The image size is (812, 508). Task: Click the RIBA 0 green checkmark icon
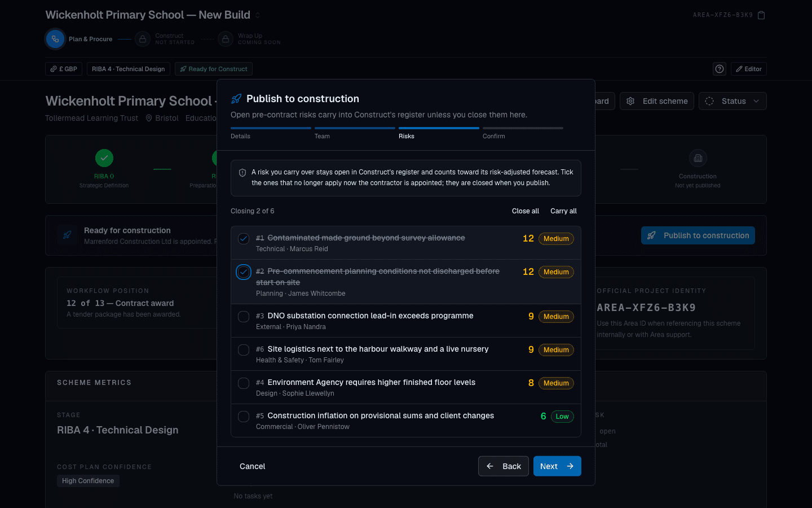(x=104, y=158)
